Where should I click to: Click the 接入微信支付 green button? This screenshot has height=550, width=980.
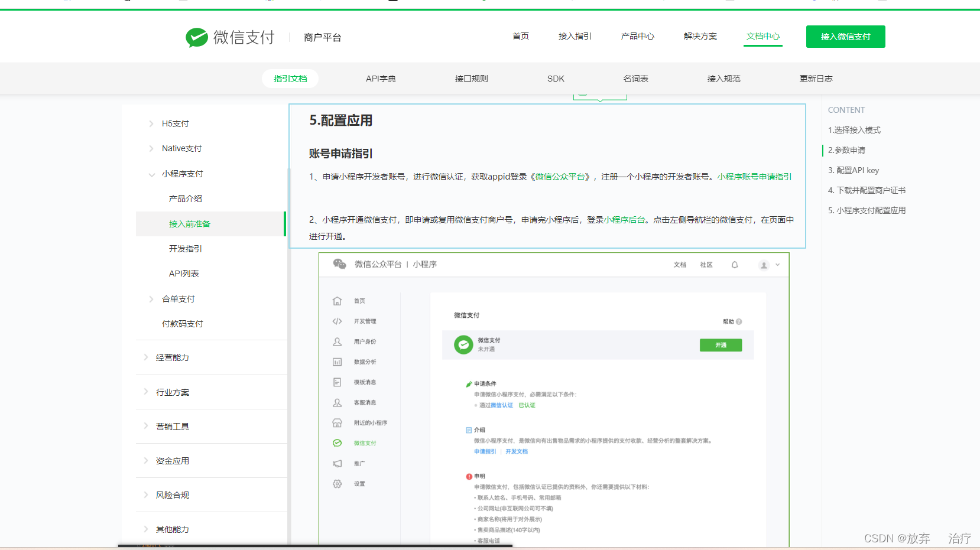point(846,37)
